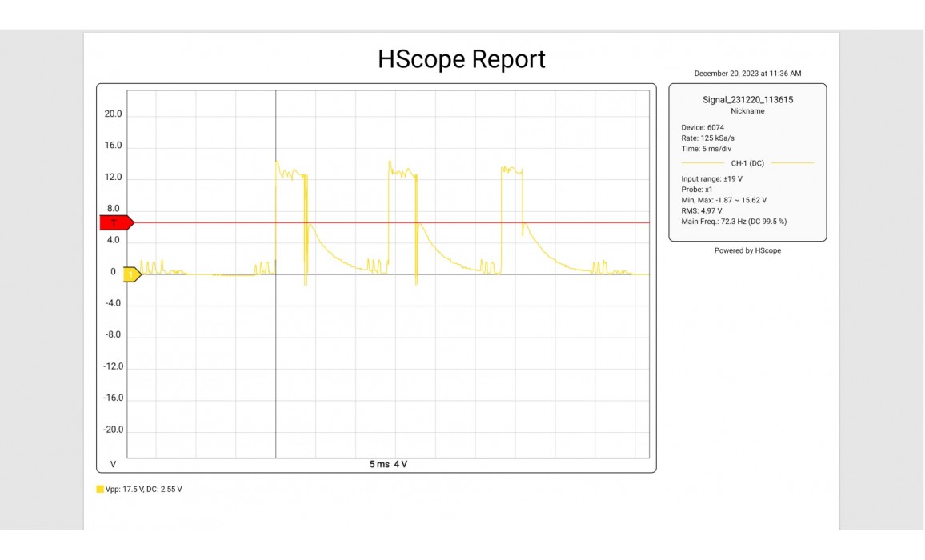
Task: Click the Min, Max voltage reading
Action: pyautogui.click(x=723, y=200)
